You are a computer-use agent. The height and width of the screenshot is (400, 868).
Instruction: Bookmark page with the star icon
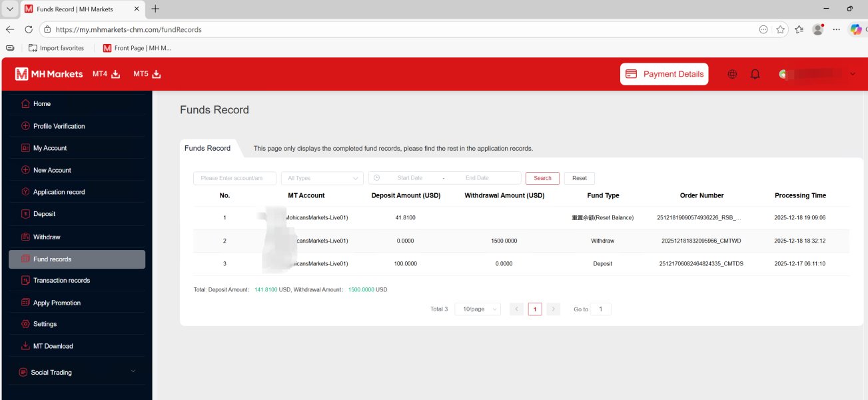(780, 29)
